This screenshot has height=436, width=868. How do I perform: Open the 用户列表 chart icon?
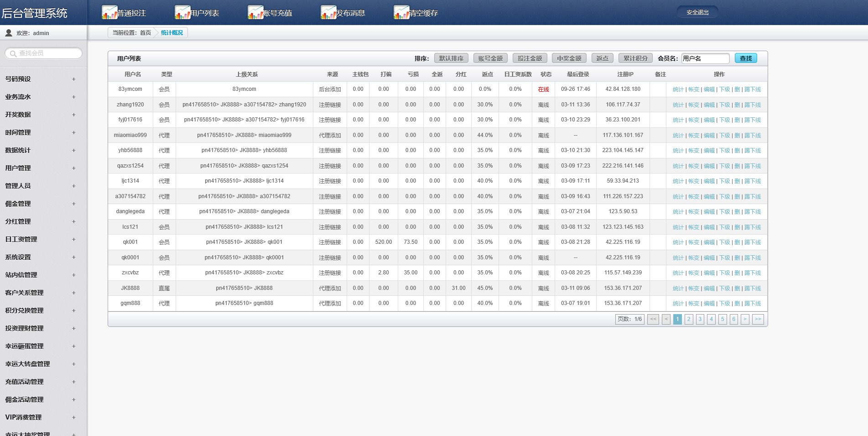[x=182, y=12]
